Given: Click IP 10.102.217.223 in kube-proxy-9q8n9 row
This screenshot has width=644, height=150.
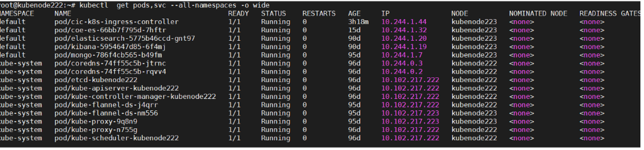Looking at the screenshot, I should (410, 121).
